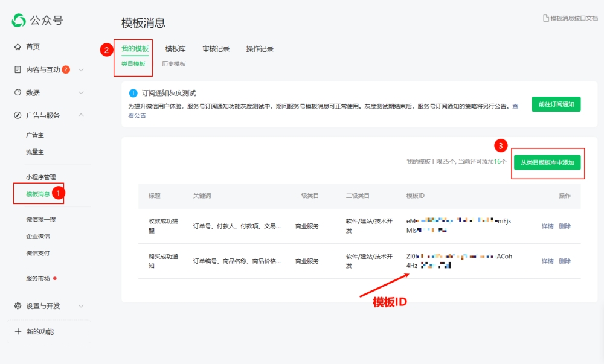The height and width of the screenshot is (364, 604).
Task: Click the 首页 home icon
Action: tap(18, 47)
